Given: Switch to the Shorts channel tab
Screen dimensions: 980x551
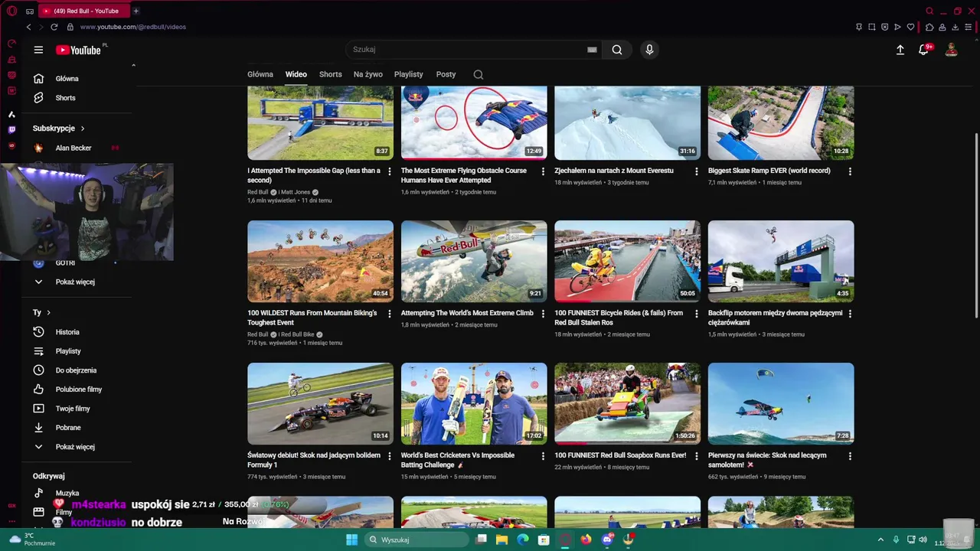Looking at the screenshot, I should 331,74.
